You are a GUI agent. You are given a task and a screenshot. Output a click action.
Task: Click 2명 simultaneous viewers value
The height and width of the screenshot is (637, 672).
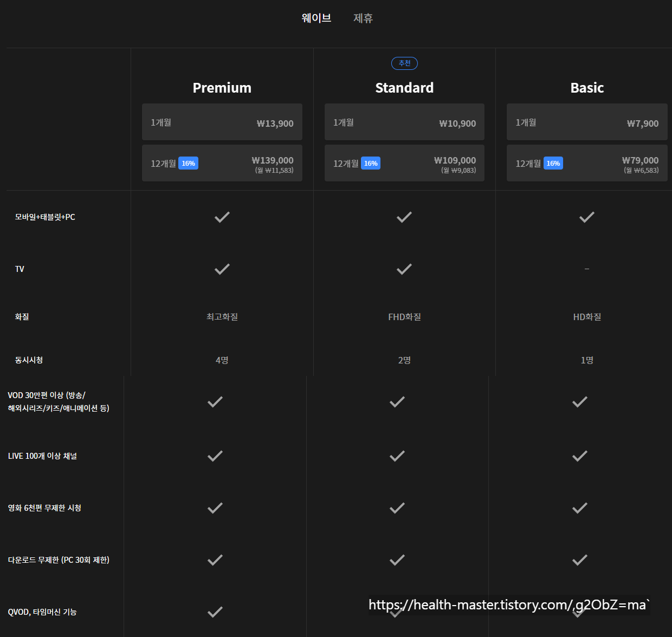pyautogui.click(x=404, y=360)
